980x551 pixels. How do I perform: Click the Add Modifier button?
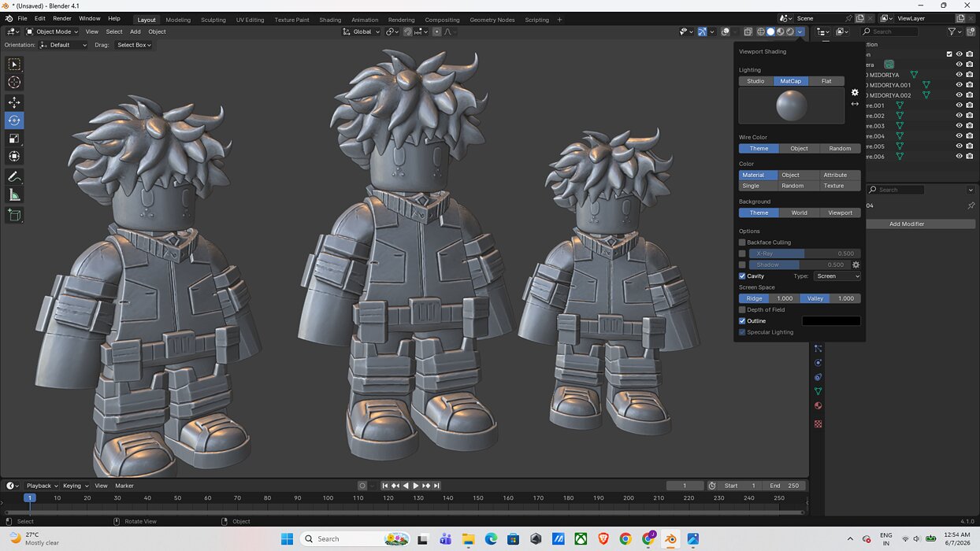click(907, 224)
